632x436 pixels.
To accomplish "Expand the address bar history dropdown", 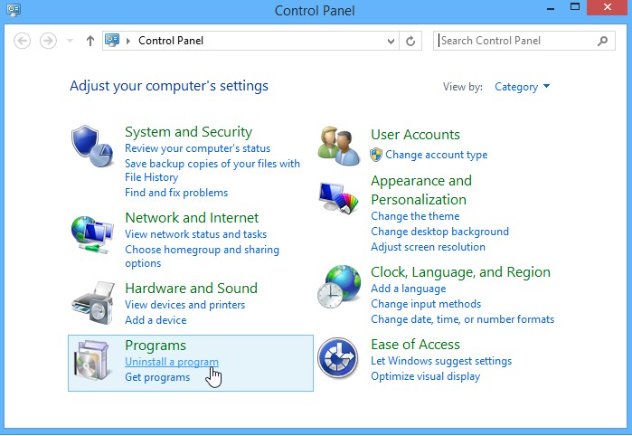I will pyautogui.click(x=391, y=41).
